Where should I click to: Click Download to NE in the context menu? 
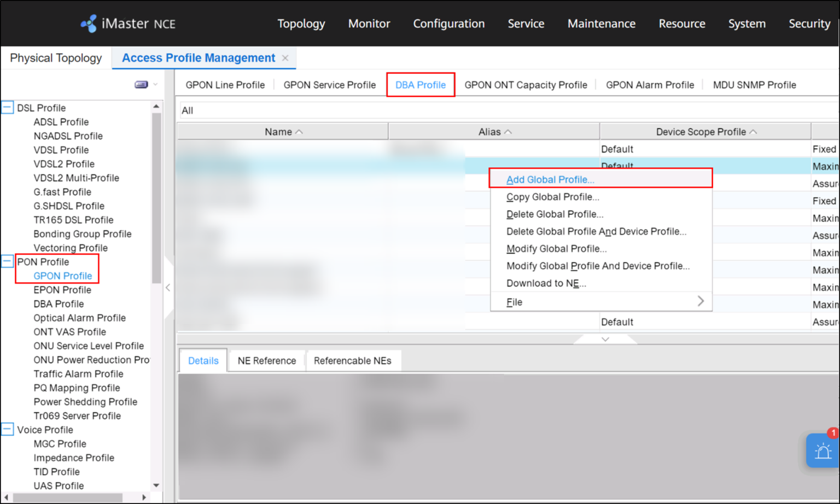point(546,283)
